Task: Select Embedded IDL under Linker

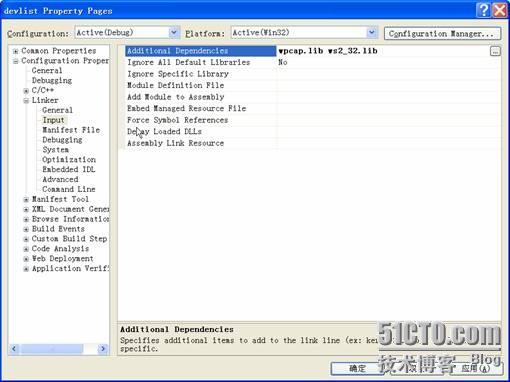Action: pyautogui.click(x=69, y=169)
